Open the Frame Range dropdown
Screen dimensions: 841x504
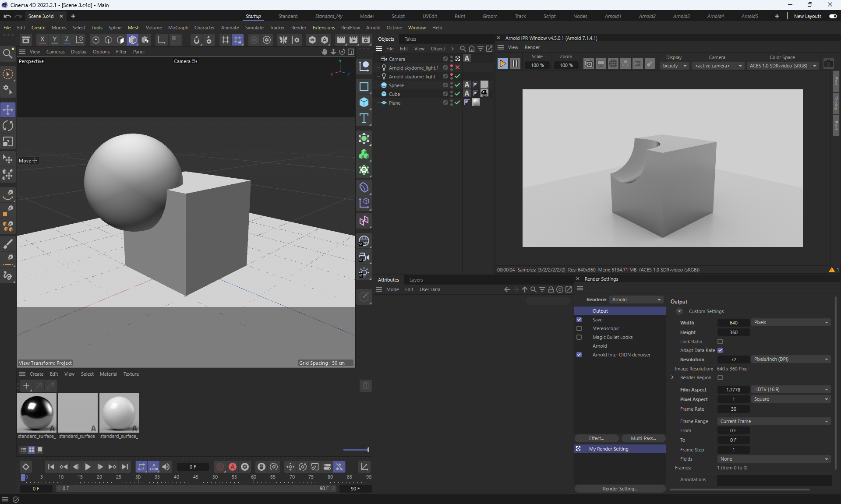[x=774, y=421]
